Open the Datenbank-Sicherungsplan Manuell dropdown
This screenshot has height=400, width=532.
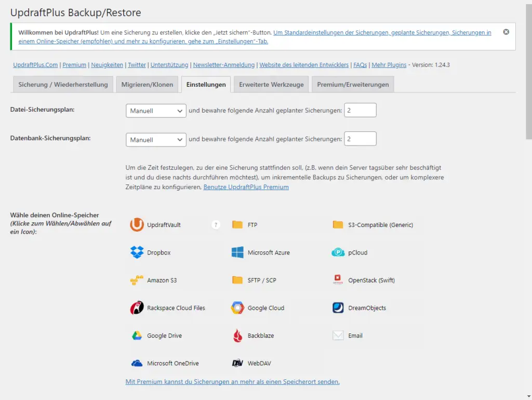click(x=156, y=140)
